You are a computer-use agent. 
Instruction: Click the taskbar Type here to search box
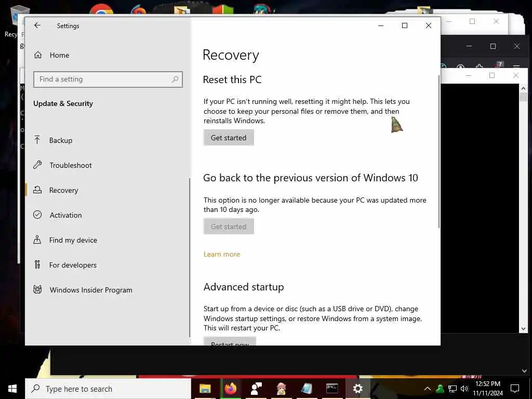[x=108, y=389]
